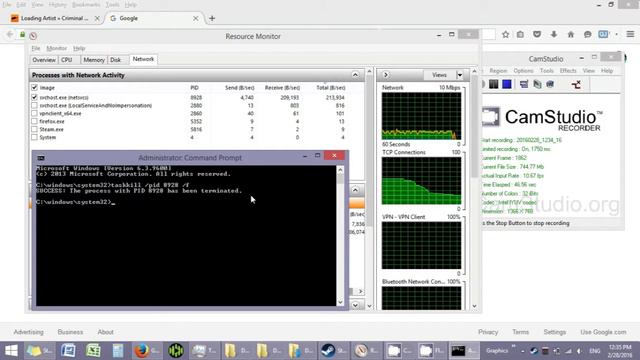
Task: Check the Steam.exe process checkbox
Action: pos(34,129)
